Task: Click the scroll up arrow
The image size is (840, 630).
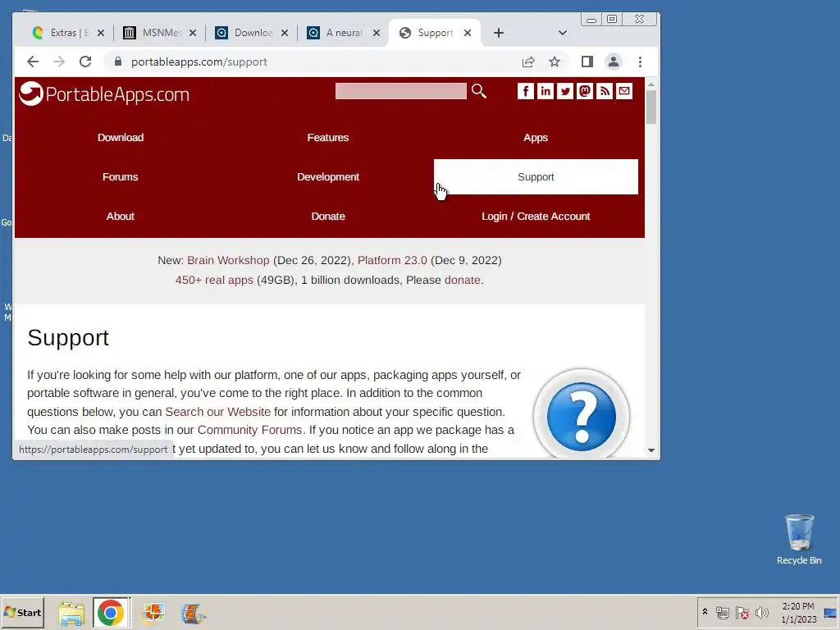Action: click(651, 84)
